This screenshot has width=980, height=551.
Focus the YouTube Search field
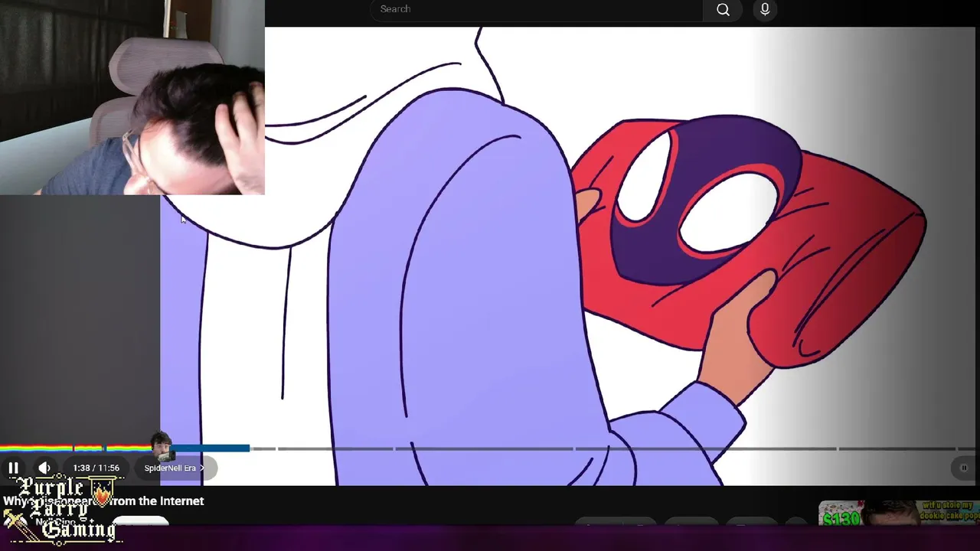coord(537,9)
